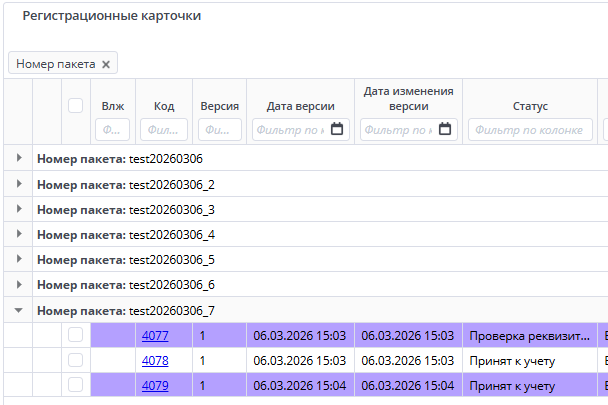Viewport: 608px width, 405px height.
Task: Check the checkbox for row 4078
Action: click(75, 360)
